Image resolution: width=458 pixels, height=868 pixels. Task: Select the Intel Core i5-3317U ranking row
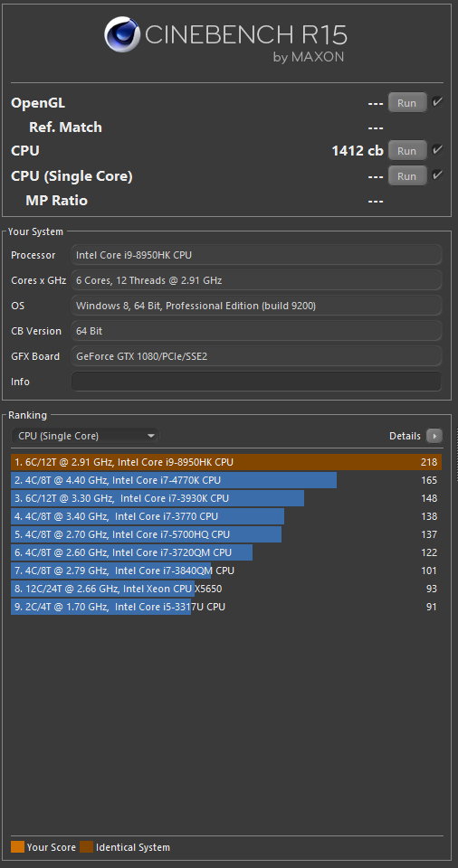[x=226, y=608]
